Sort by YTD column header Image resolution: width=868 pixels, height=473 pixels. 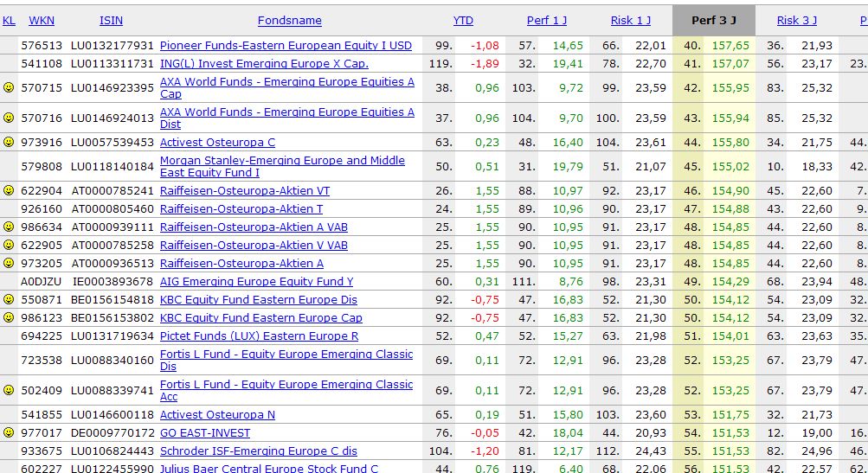pyautogui.click(x=463, y=21)
